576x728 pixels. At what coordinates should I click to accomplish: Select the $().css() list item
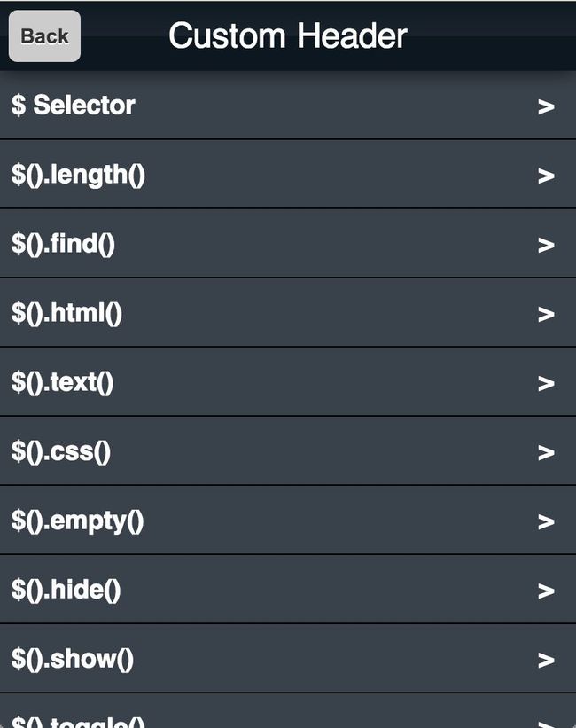(x=288, y=450)
